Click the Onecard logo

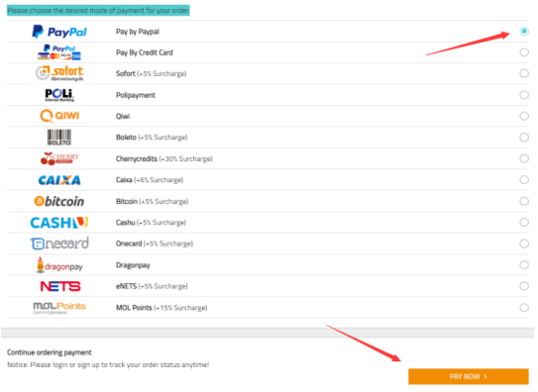click(59, 244)
